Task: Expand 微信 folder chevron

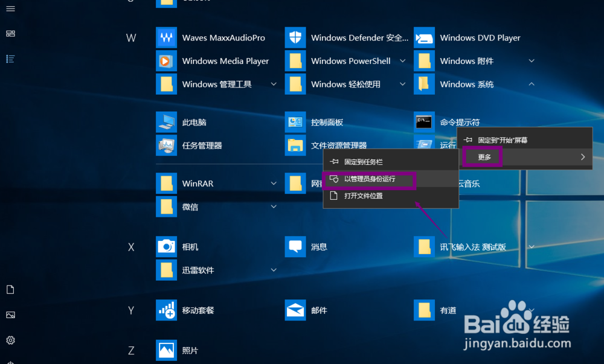Action: [x=274, y=206]
